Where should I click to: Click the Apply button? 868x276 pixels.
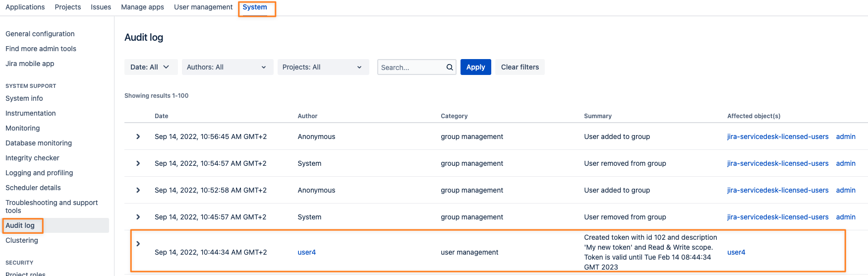click(x=476, y=67)
